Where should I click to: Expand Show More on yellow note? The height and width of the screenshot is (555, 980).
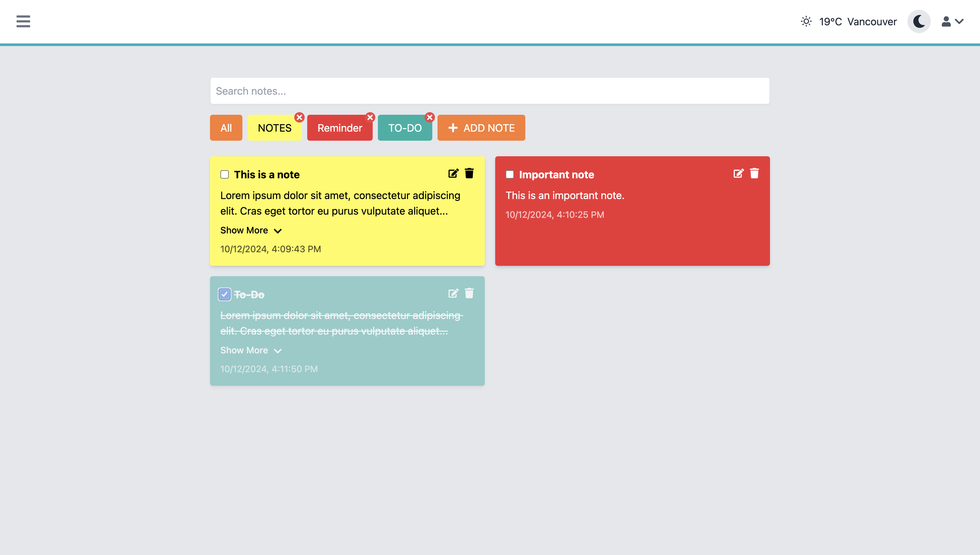(251, 230)
